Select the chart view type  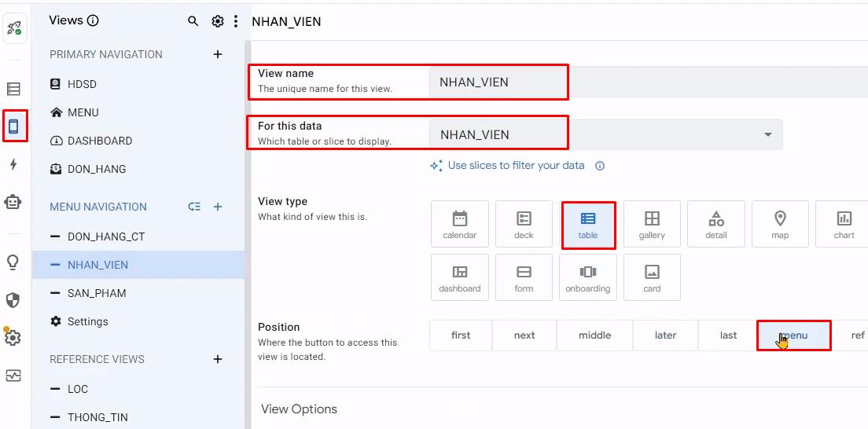844,224
